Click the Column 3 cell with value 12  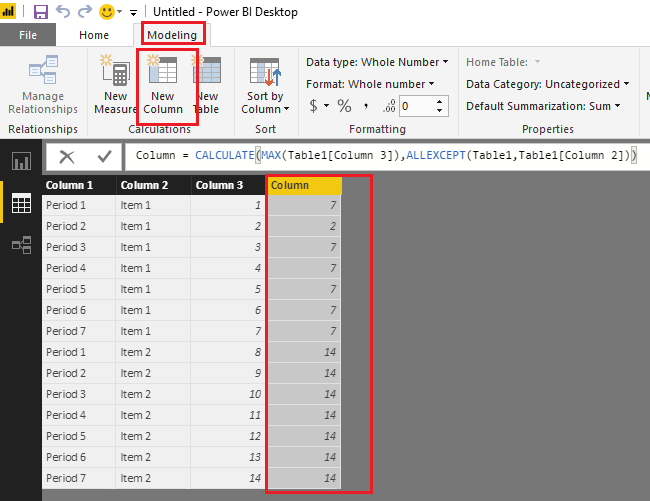tap(228, 436)
